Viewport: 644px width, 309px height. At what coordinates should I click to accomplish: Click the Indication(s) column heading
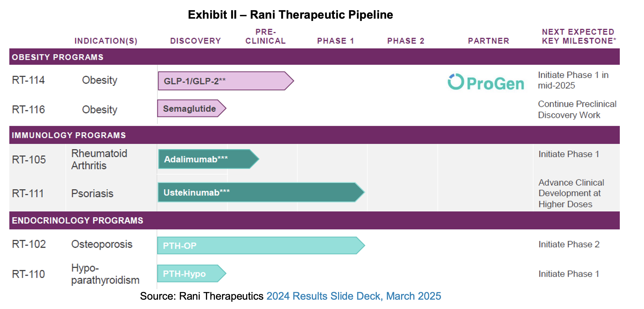click(106, 41)
